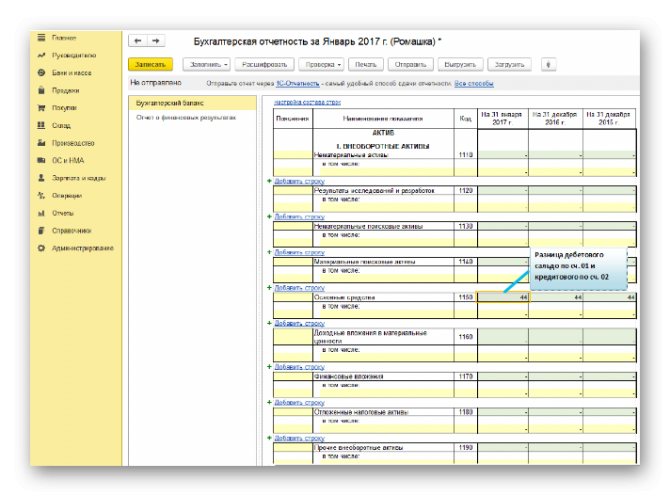Click the code 1110 cell

click(465, 155)
